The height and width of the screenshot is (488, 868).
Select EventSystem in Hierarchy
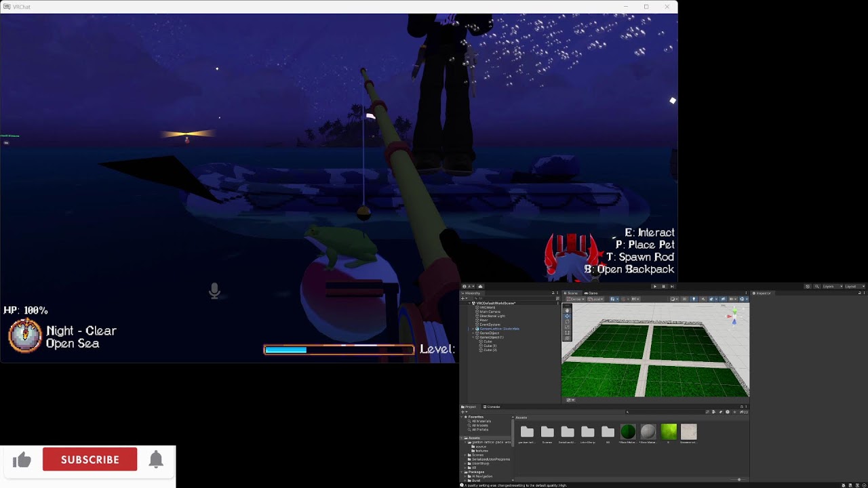click(490, 325)
